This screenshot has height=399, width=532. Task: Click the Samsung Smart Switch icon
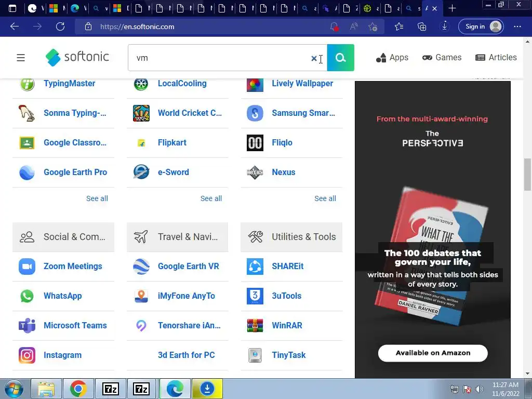click(x=255, y=113)
